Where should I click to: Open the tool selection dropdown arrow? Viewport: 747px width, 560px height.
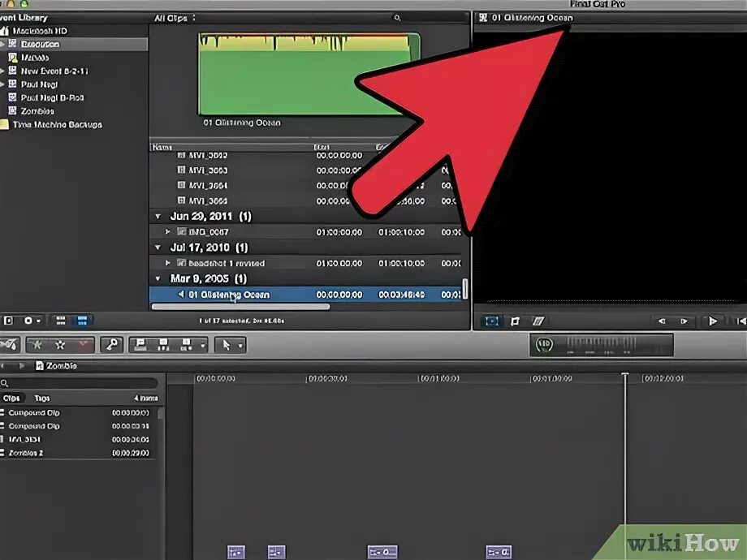click(x=240, y=345)
